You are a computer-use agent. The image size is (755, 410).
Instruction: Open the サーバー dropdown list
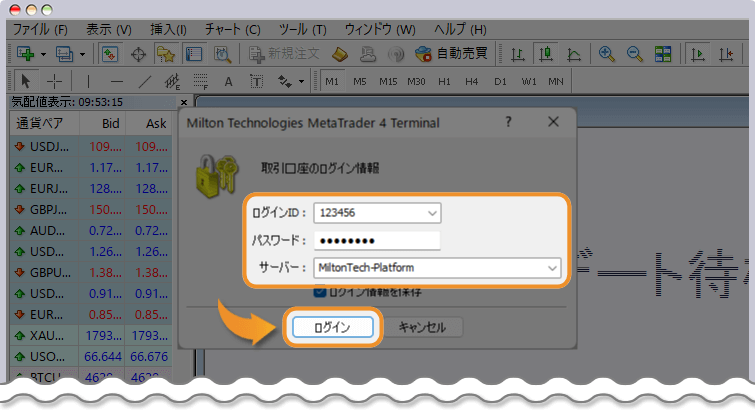[552, 268]
